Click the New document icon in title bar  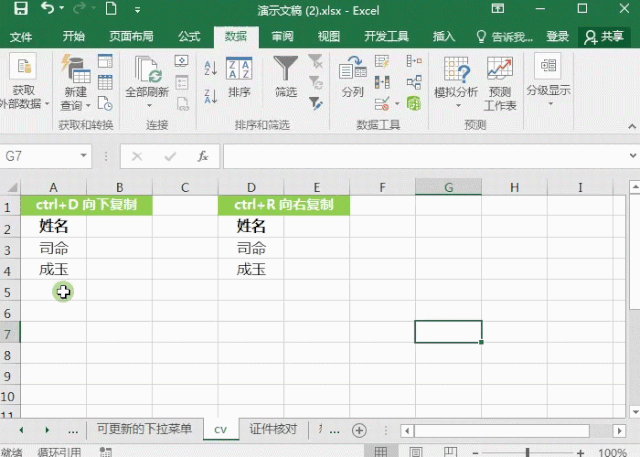[x=111, y=8]
